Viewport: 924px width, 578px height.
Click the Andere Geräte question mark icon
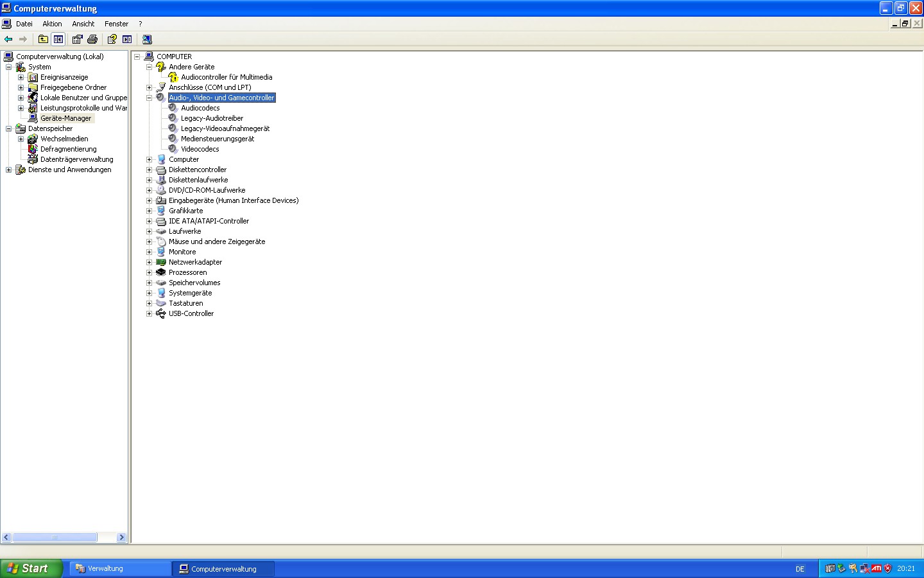tap(161, 67)
